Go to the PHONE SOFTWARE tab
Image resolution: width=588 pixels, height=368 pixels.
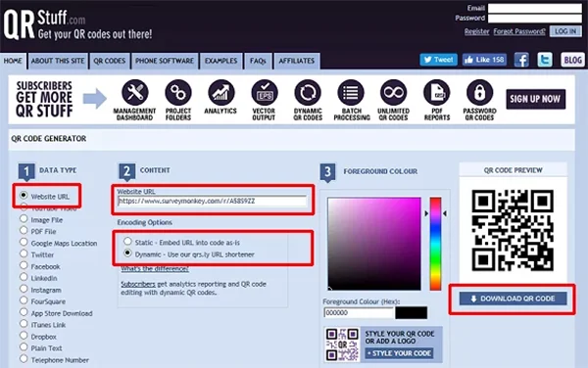tap(165, 61)
